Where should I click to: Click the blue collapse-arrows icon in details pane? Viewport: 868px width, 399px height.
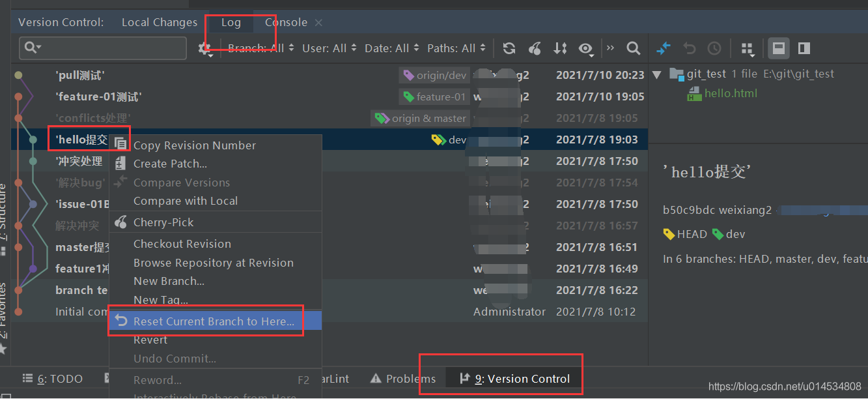663,48
